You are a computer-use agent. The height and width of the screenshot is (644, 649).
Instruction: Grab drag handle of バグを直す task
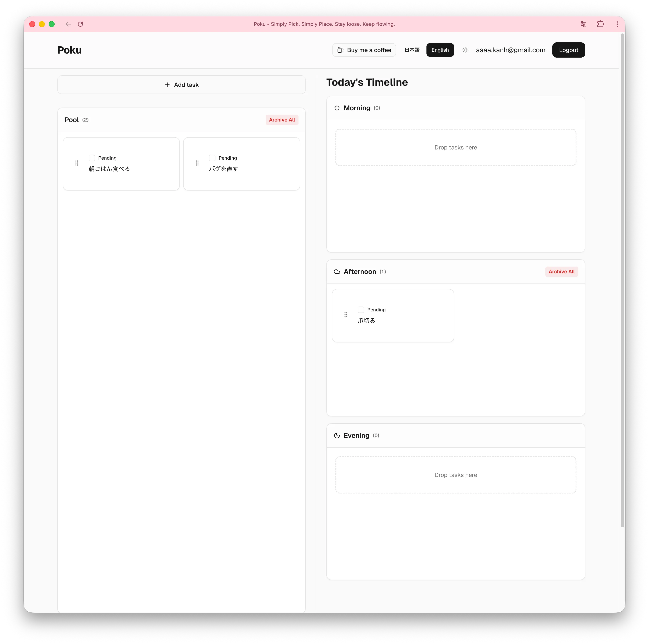[197, 163]
